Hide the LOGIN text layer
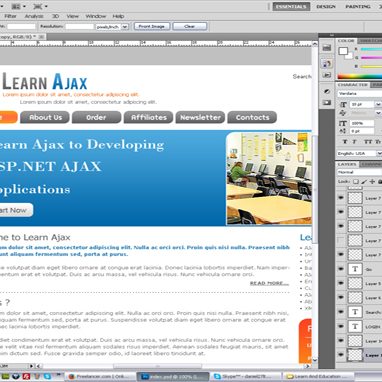Screen dimensions: 382x382 pyautogui.click(x=341, y=326)
